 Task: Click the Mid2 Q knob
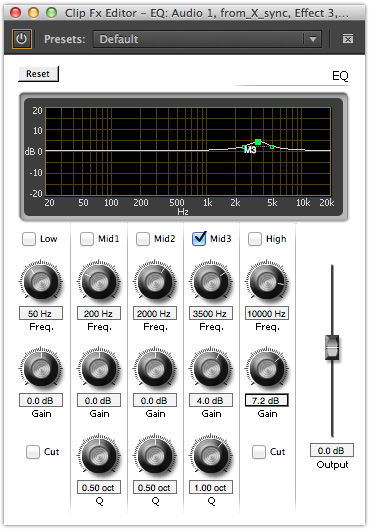coord(155,455)
